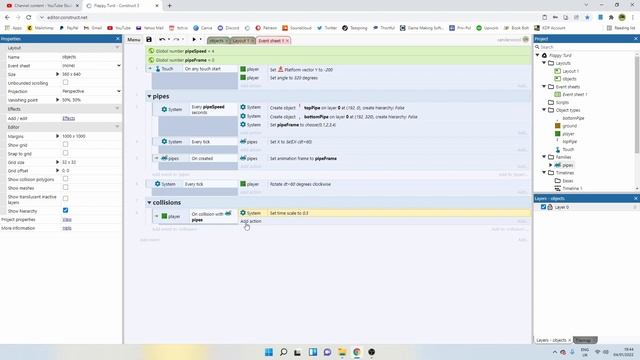Select the Global number pipeSpeed variable row

(x=338, y=51)
